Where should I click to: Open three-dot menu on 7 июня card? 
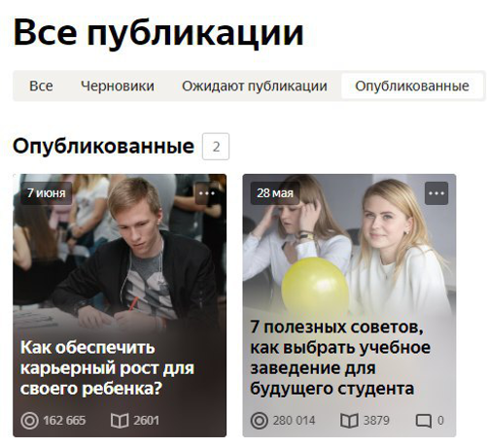click(x=207, y=193)
